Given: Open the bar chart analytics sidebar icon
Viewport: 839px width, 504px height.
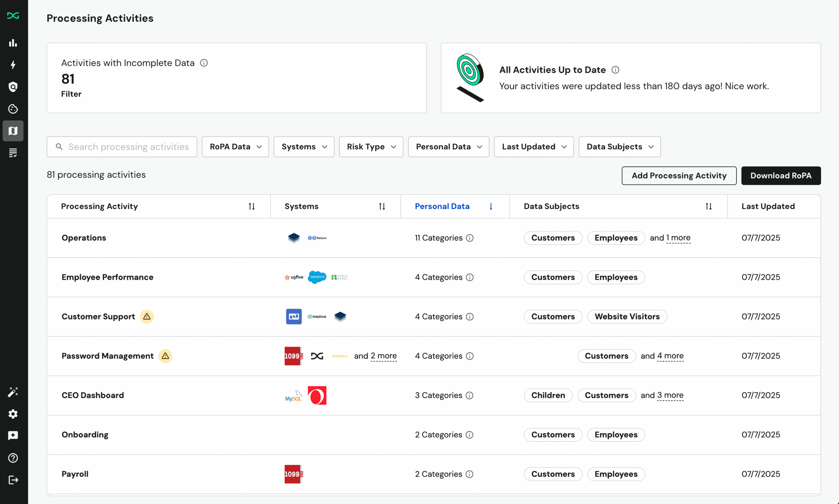Looking at the screenshot, I should pyautogui.click(x=13, y=43).
